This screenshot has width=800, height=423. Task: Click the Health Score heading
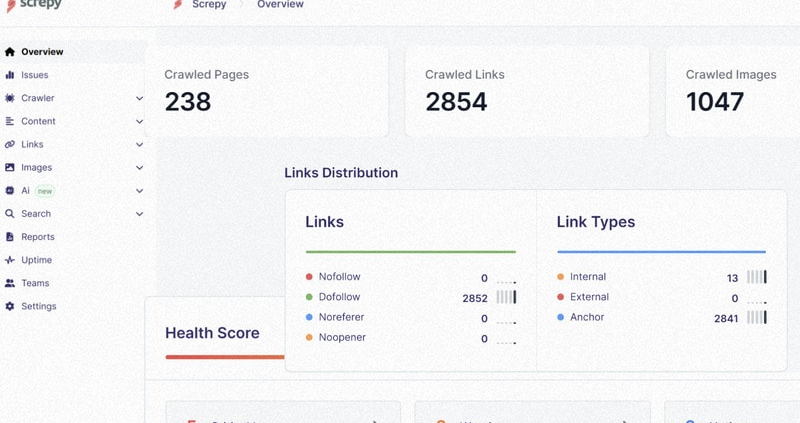(212, 333)
